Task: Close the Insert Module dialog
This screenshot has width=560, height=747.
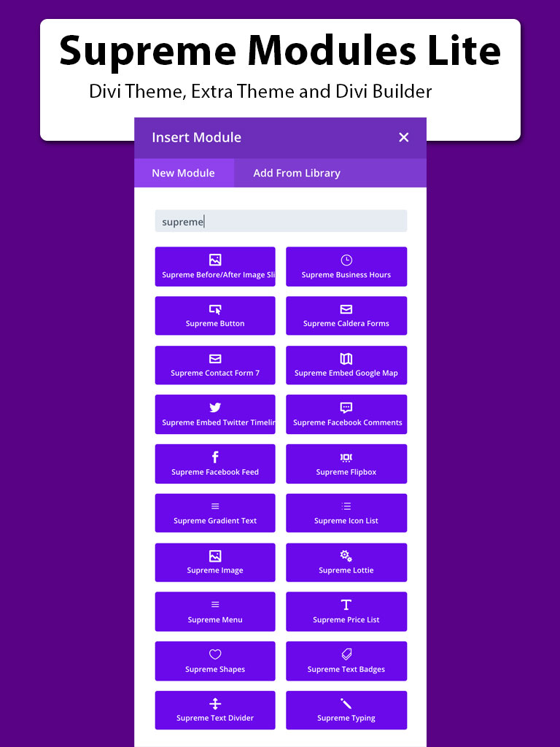Action: (404, 137)
